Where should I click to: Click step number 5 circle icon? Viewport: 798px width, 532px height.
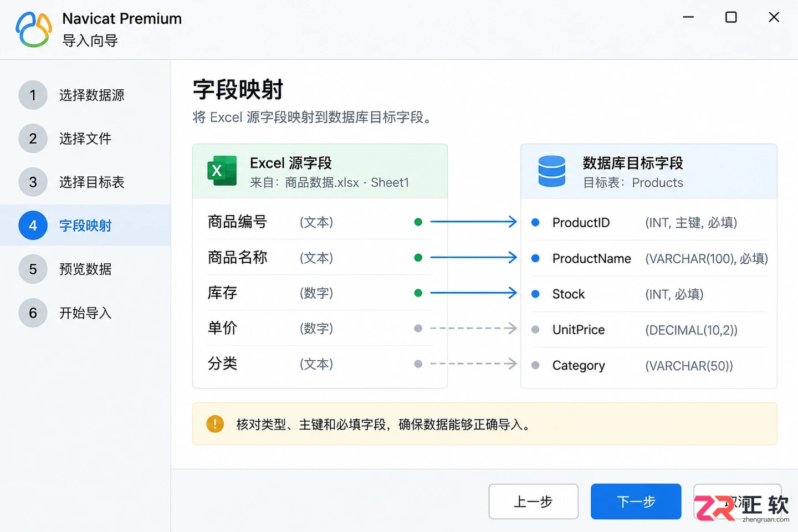(33, 269)
